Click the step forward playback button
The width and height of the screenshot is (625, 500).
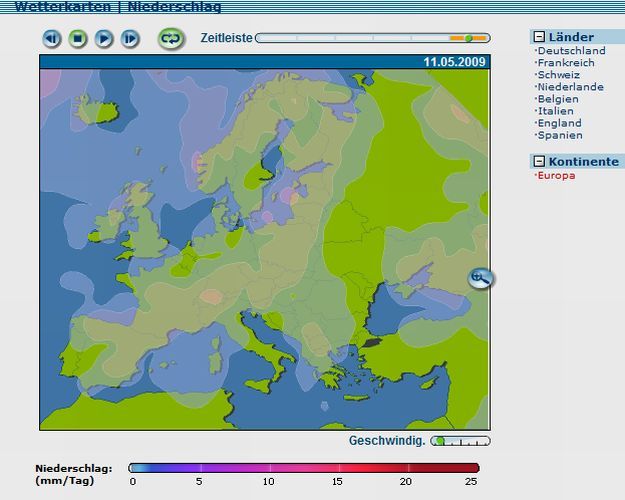(x=130, y=39)
